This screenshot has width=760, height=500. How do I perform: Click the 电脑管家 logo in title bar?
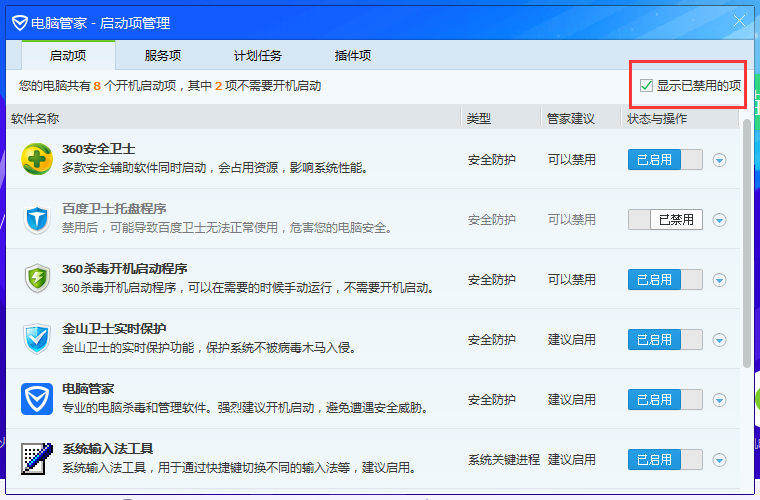click(19, 21)
